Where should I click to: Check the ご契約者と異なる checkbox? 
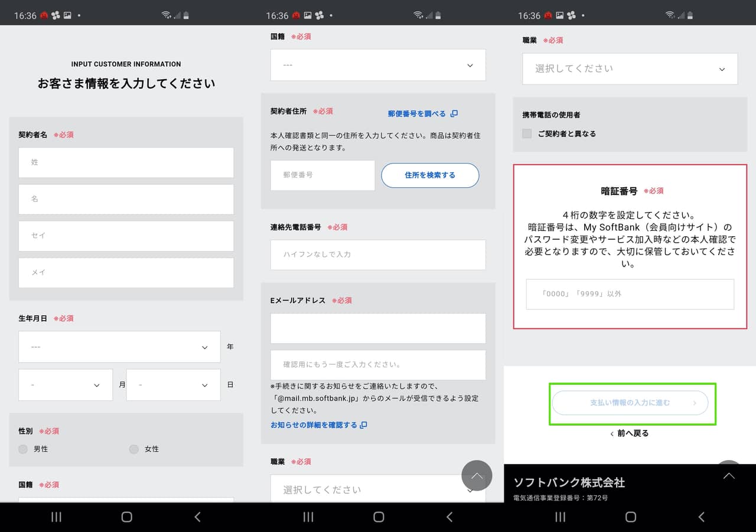point(527,134)
